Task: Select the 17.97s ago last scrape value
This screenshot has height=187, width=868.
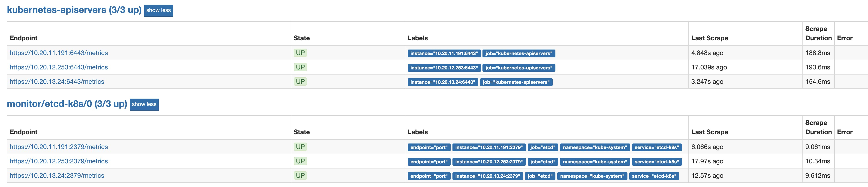Action: coord(707,161)
